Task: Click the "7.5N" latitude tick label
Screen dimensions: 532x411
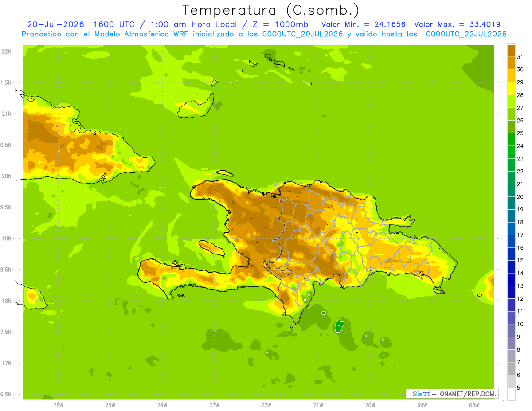Action: pos(6,332)
